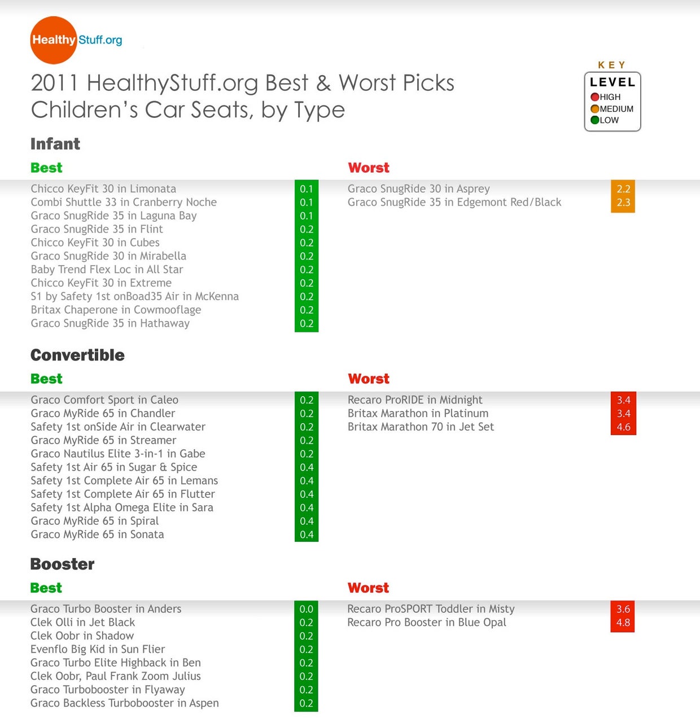Click Clek Olli in Jet Black

pos(82,622)
